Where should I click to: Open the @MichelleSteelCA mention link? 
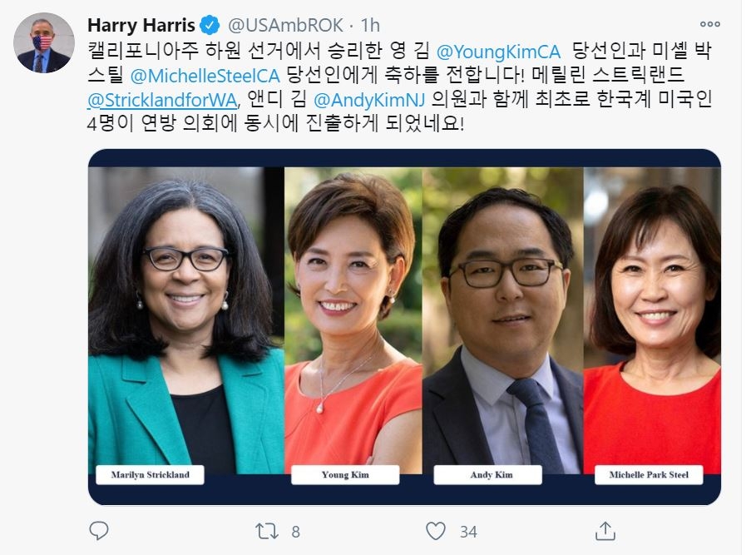pos(205,76)
